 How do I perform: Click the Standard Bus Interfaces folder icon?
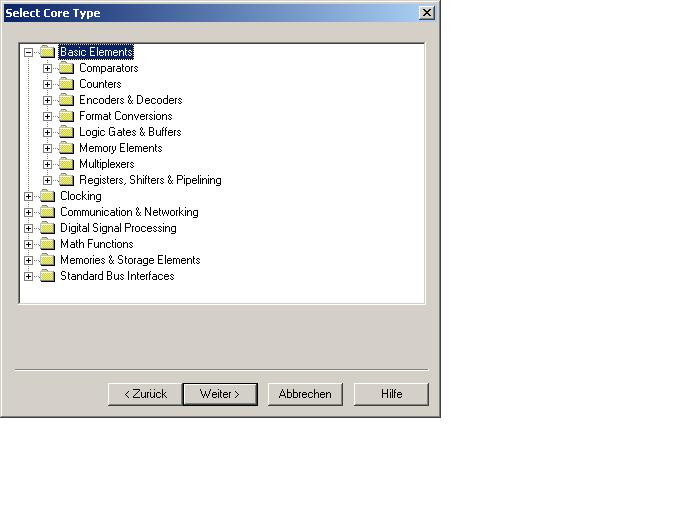[x=47, y=276]
